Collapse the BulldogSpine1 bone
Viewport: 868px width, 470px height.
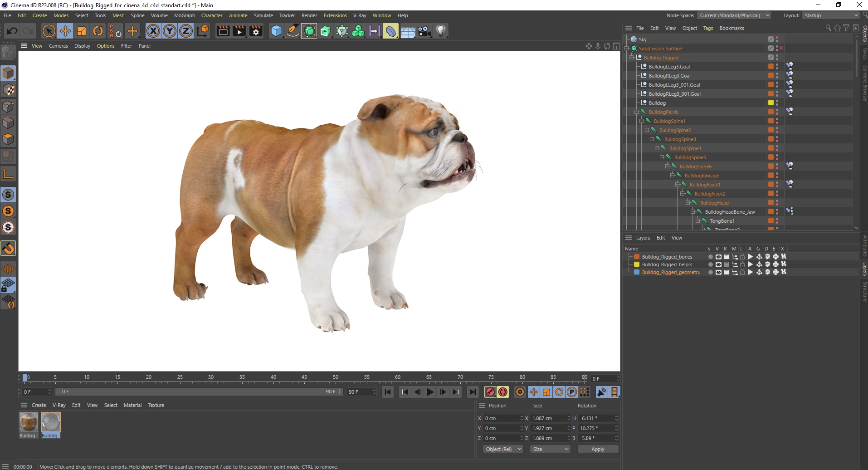tap(642, 121)
